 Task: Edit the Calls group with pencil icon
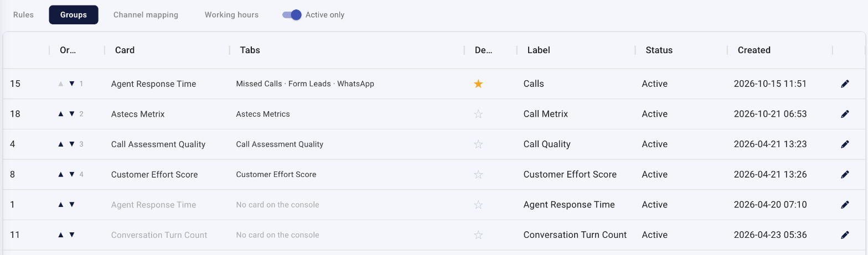(x=845, y=84)
